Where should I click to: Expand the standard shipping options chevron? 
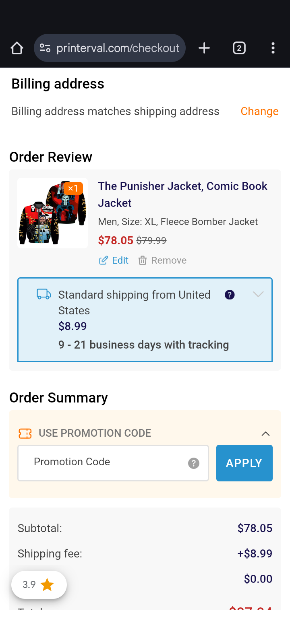pyautogui.click(x=258, y=294)
